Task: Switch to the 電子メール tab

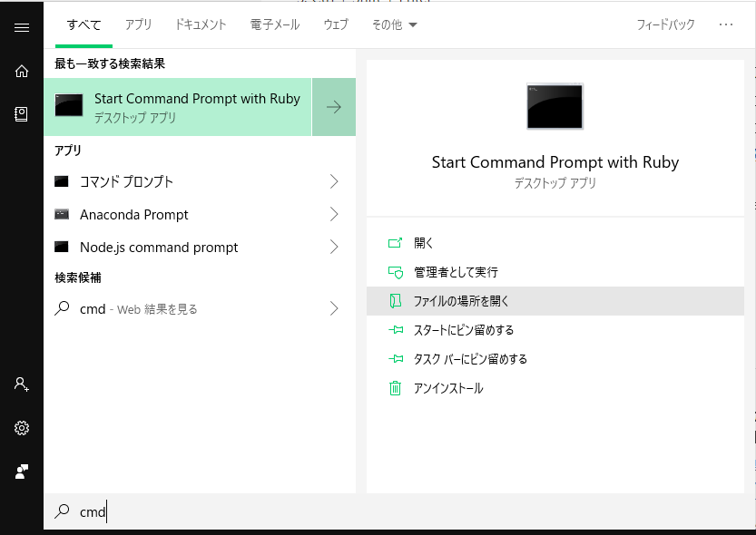Action: (x=275, y=24)
